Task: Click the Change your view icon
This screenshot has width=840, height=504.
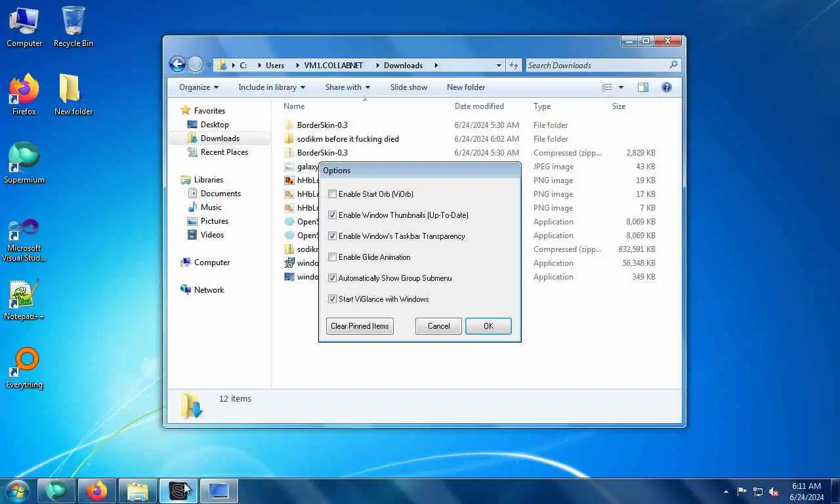Action: pos(607,87)
